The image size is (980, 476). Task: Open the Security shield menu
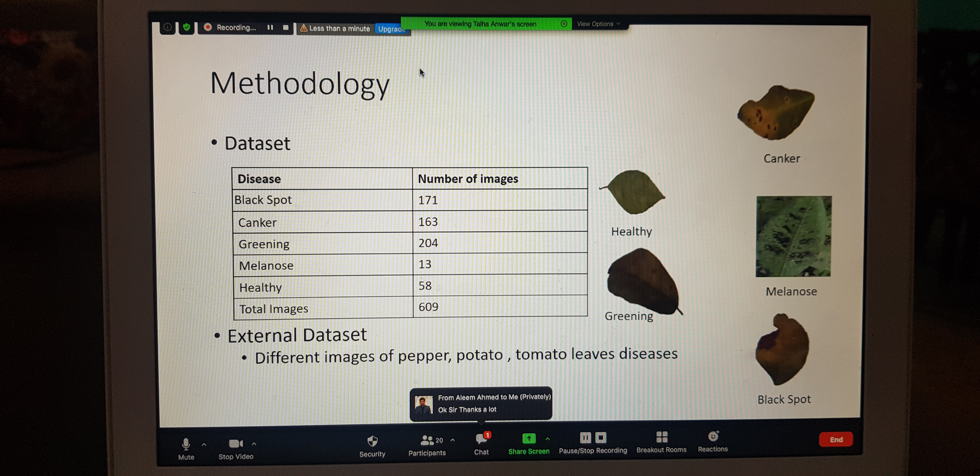click(x=372, y=442)
